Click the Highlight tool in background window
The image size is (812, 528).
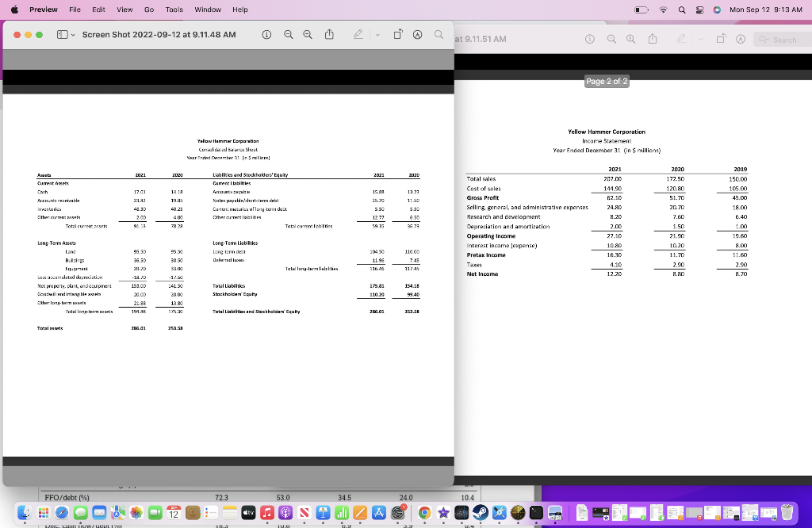point(681,40)
